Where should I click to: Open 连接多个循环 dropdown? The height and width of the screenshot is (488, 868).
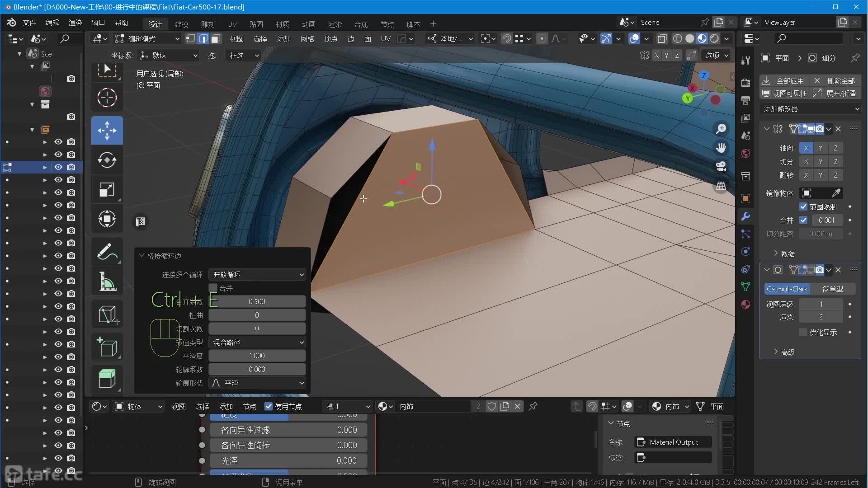(x=257, y=275)
